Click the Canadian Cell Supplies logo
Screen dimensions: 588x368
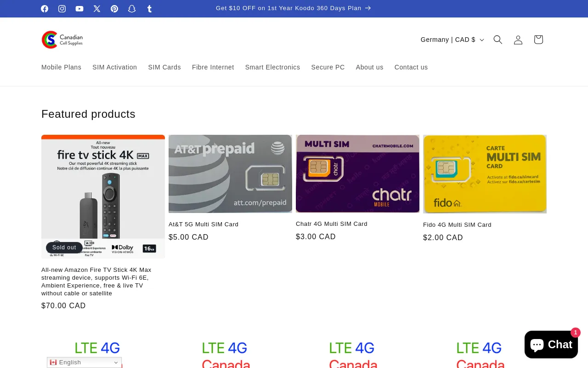tap(62, 40)
